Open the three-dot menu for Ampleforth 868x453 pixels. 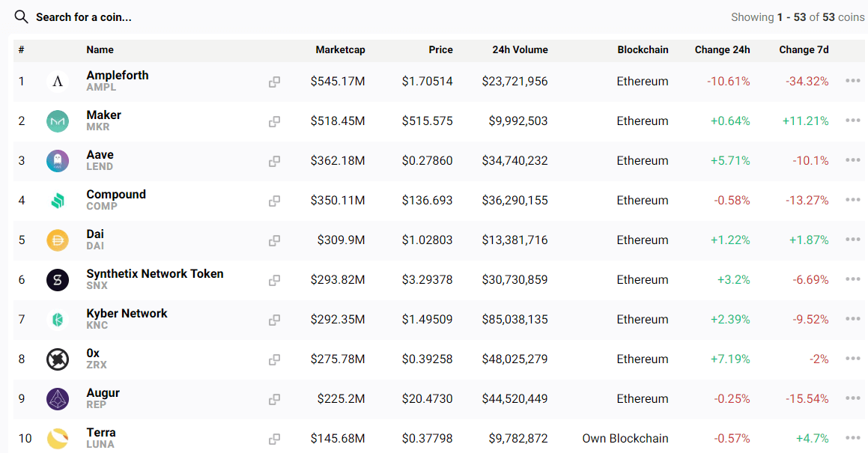pos(852,81)
